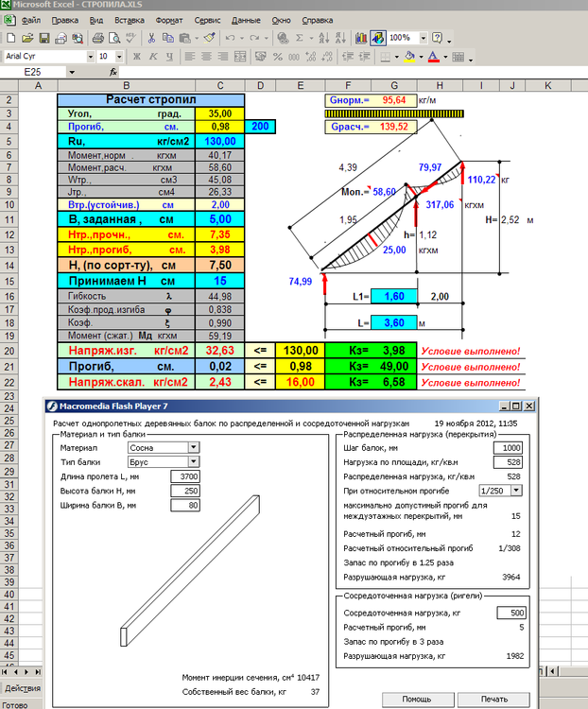
Task: Click the Save icon in the toolbar
Action: tap(44, 38)
